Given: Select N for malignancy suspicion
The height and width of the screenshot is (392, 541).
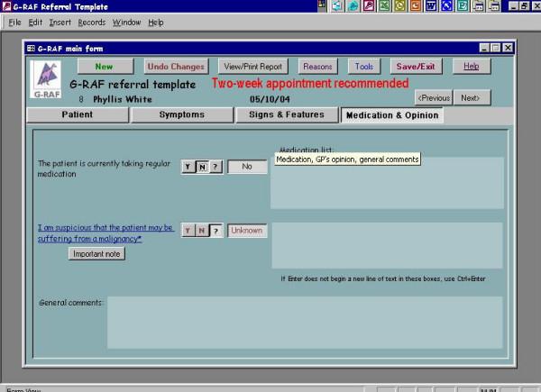Looking at the screenshot, I should pos(201,231).
